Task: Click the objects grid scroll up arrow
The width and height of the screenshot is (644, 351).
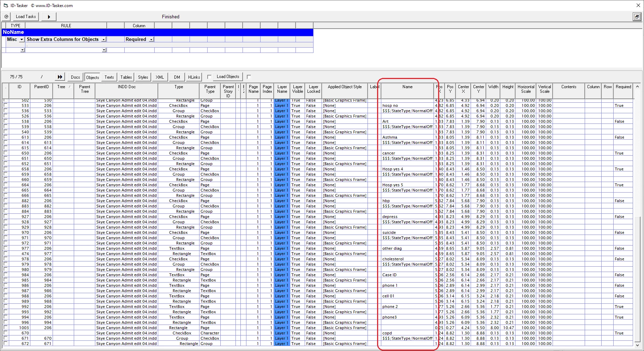Action: pyautogui.click(x=637, y=86)
